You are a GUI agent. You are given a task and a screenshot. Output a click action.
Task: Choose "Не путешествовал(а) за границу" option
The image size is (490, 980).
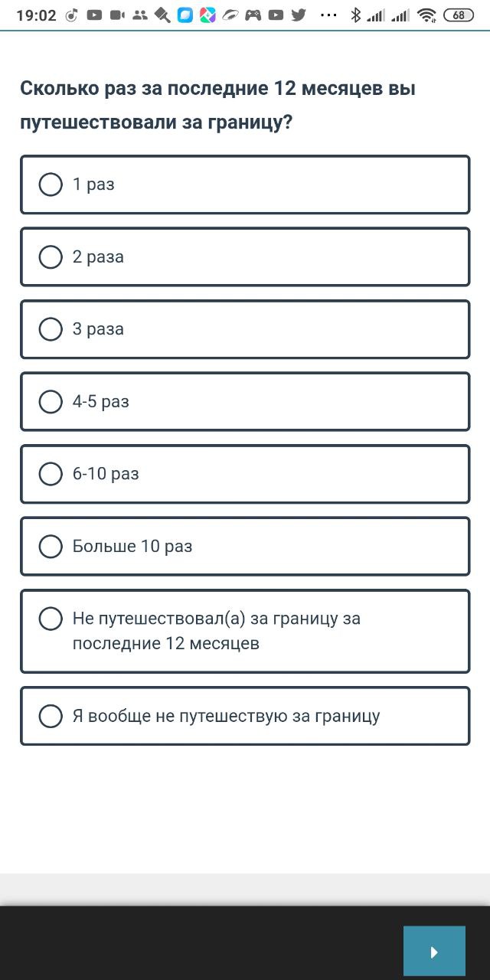tap(245, 631)
